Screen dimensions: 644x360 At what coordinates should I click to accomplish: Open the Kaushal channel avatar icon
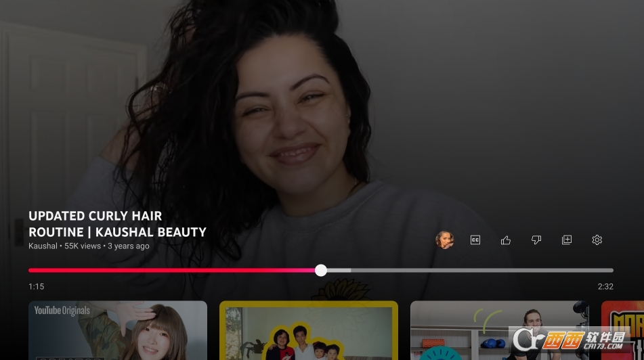pyautogui.click(x=445, y=240)
